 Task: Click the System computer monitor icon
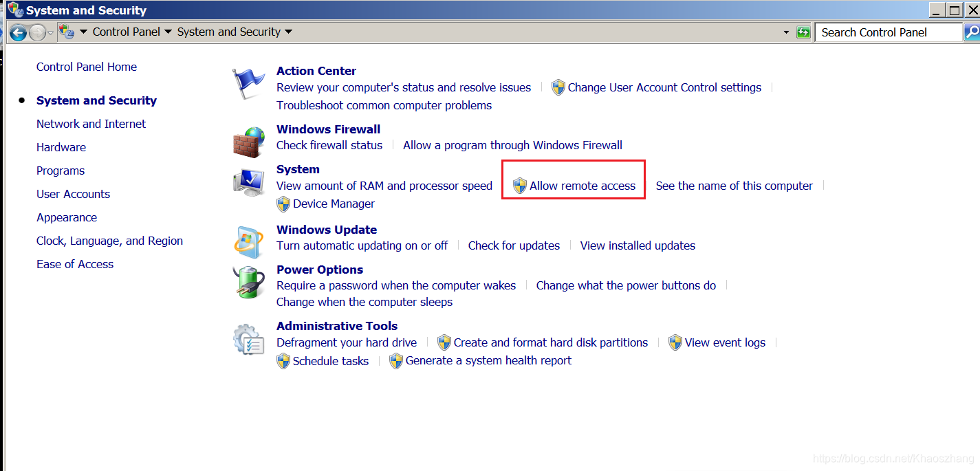coord(248,182)
